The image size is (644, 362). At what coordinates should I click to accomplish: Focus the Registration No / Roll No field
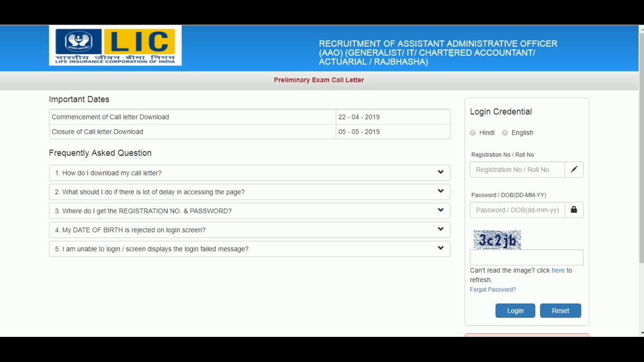(x=517, y=170)
